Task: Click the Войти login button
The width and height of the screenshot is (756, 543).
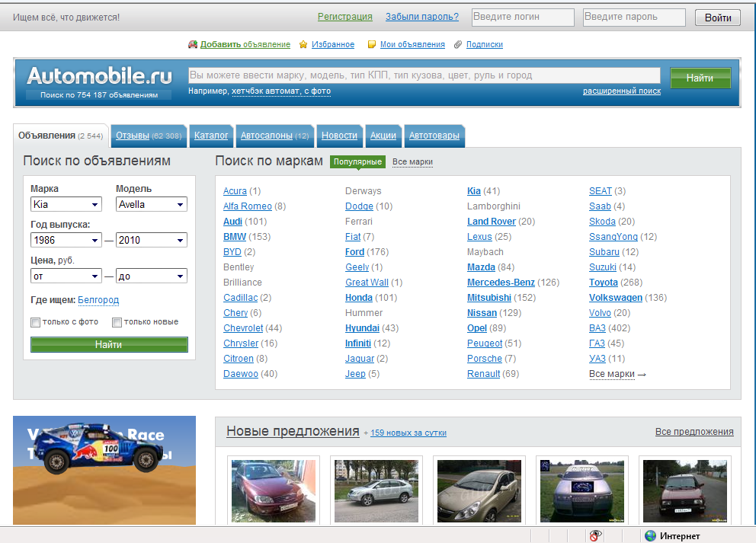Action: coord(718,18)
